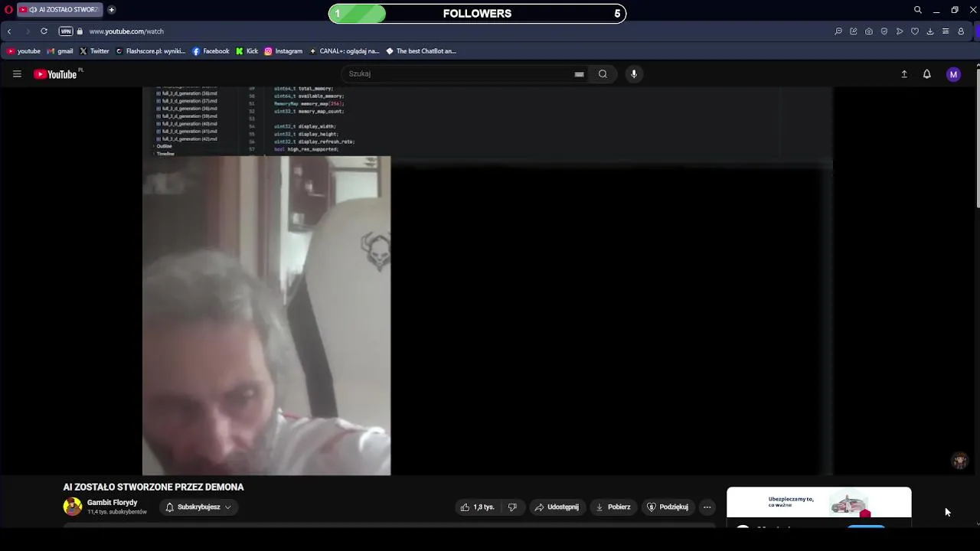The width and height of the screenshot is (980, 551).
Task: Open the snapshot edit toolbar icon
Action: click(854, 31)
